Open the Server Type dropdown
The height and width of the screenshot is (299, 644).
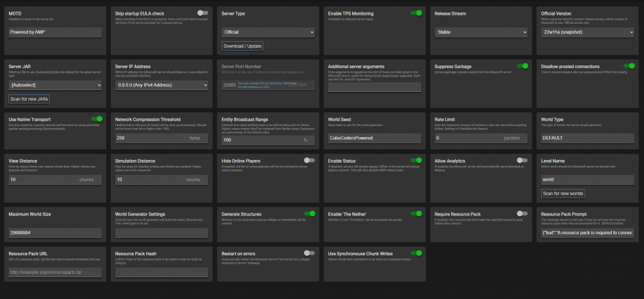click(268, 32)
